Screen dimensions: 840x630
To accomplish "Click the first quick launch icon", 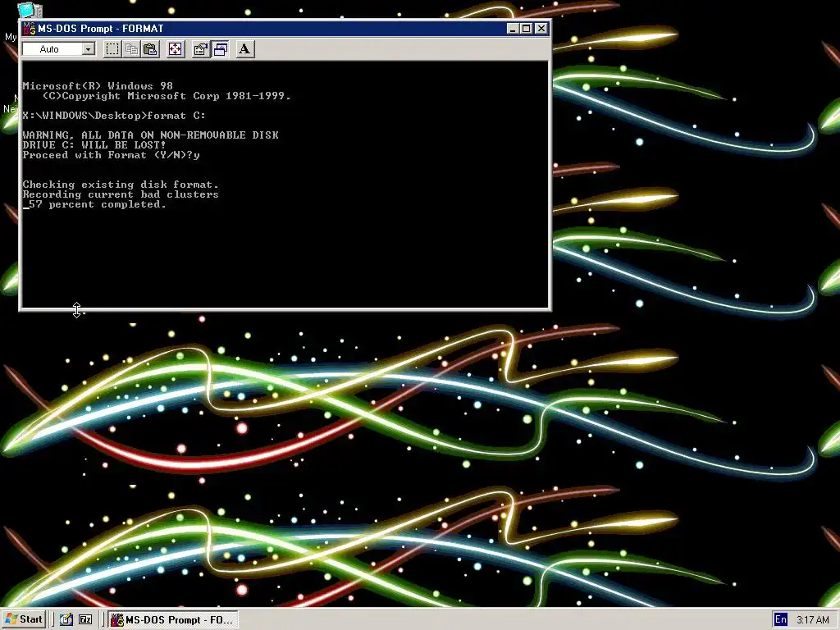I will point(66,620).
